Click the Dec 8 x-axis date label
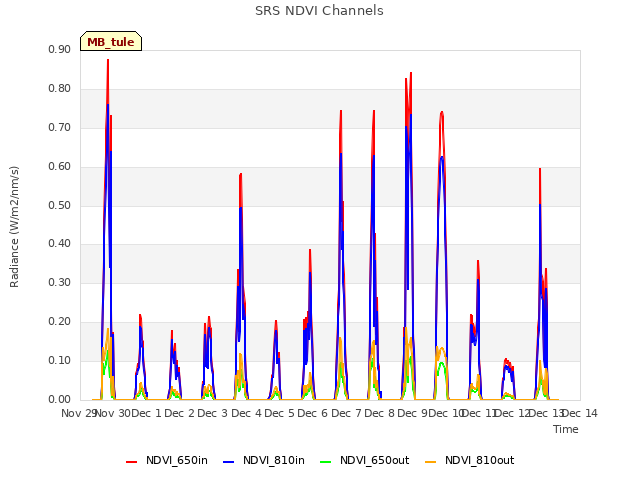This screenshot has height=480, width=640. (379, 413)
